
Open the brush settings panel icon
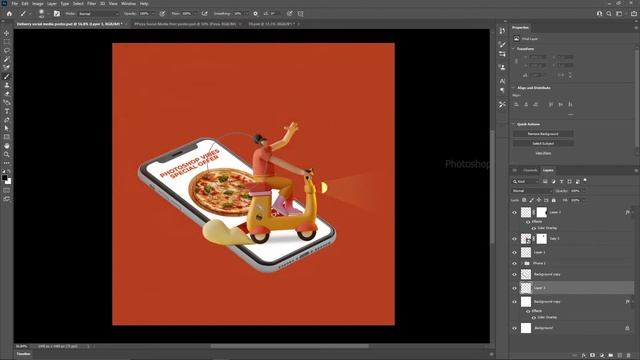click(x=57, y=13)
